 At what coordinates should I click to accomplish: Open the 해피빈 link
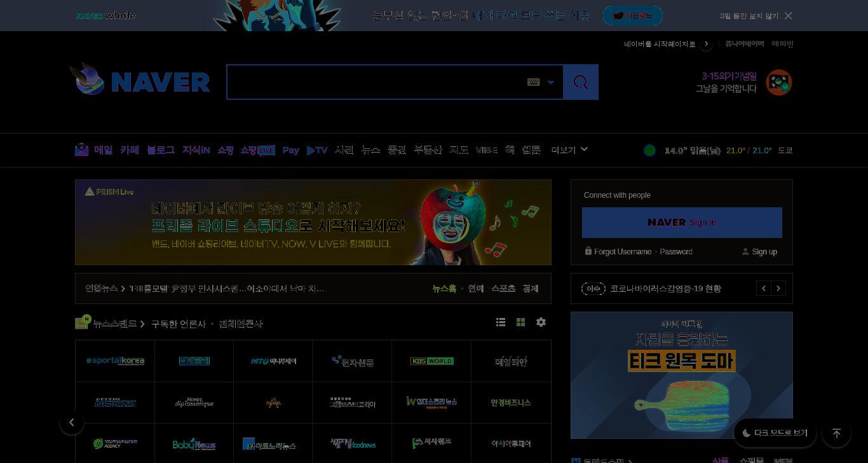(782, 44)
